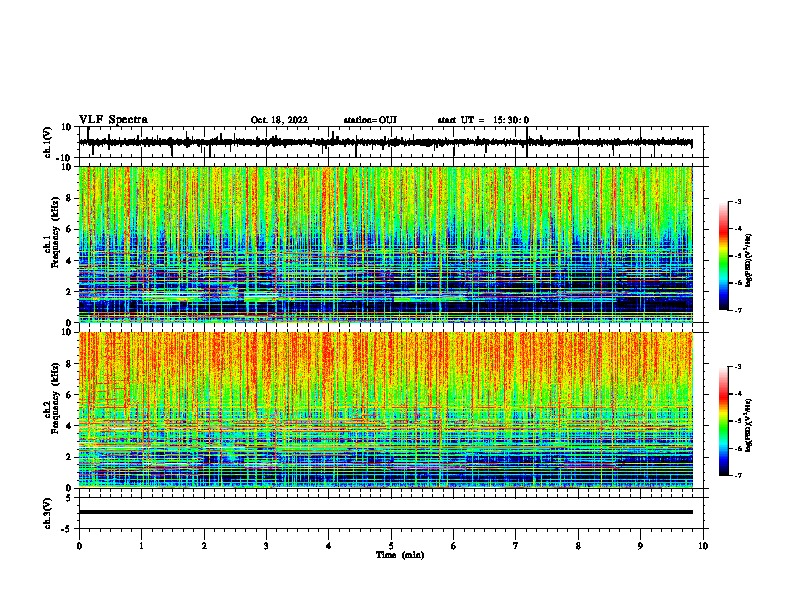Click the time axis tick label '0'
The height and width of the screenshot is (612, 792).
tap(79, 546)
